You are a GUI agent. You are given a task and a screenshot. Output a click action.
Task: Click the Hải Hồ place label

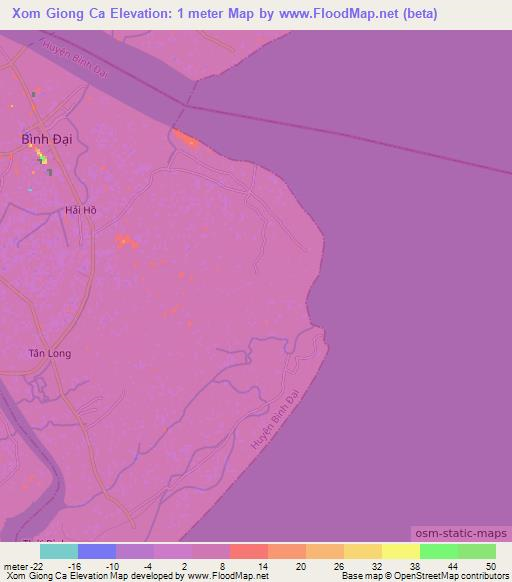tap(81, 210)
